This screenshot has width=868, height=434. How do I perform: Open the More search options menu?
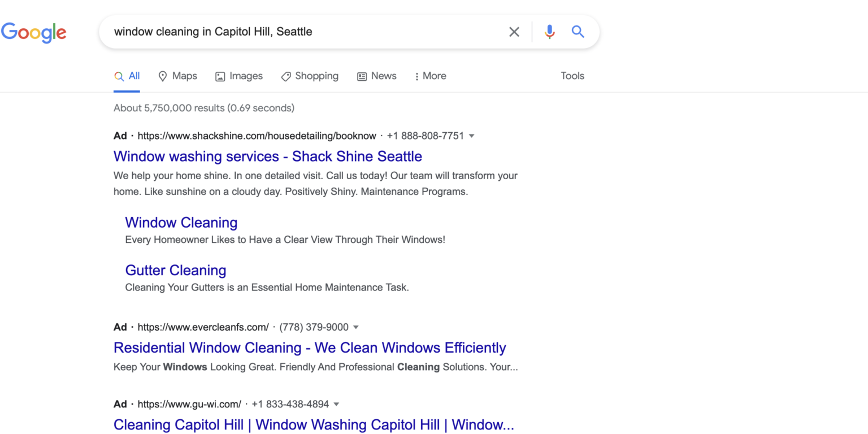[x=430, y=75]
